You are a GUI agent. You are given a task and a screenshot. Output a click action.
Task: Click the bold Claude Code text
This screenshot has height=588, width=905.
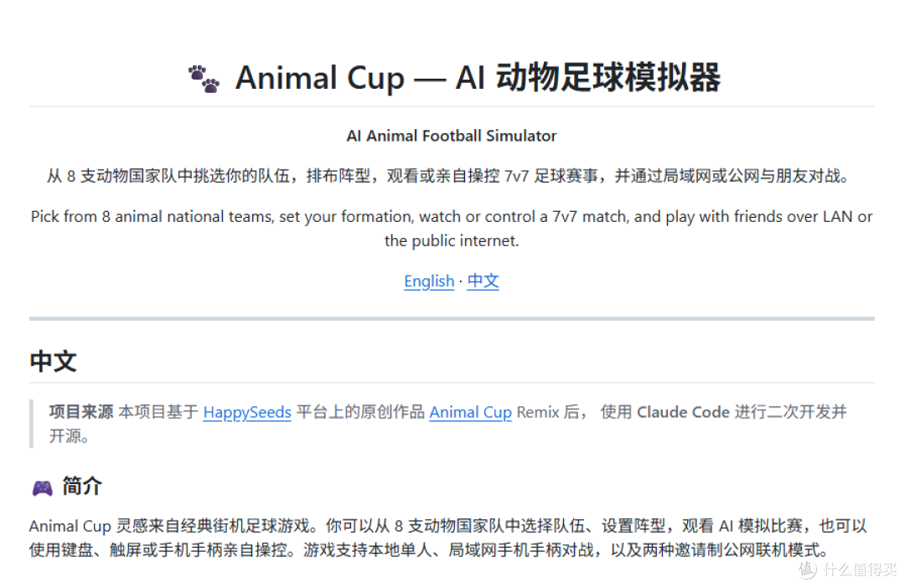pyautogui.click(x=684, y=412)
